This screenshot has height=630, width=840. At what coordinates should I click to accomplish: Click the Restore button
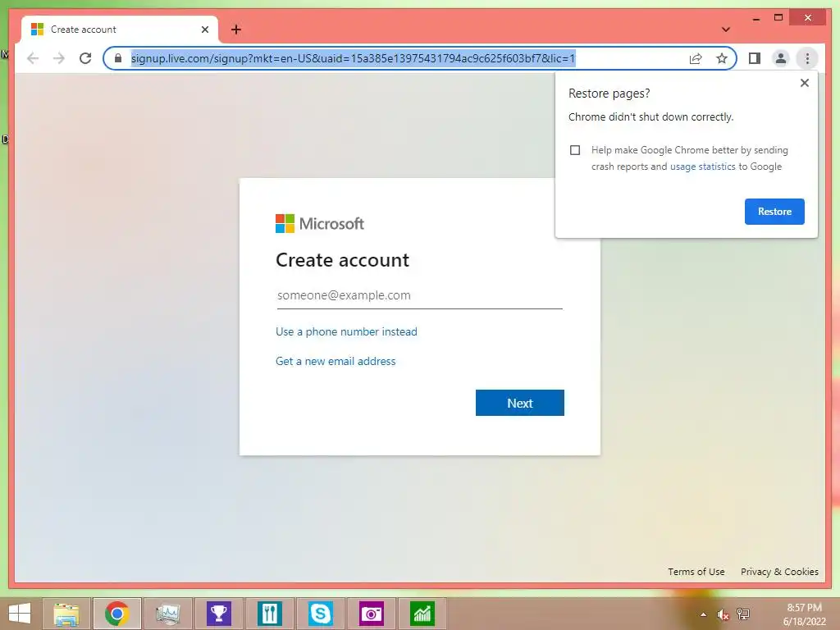pyautogui.click(x=774, y=211)
